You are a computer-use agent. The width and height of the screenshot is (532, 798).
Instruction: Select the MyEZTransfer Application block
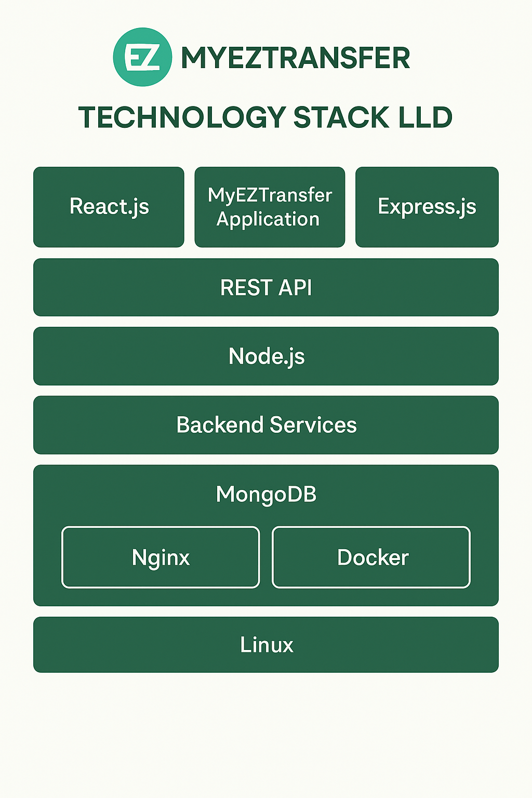[270, 207]
